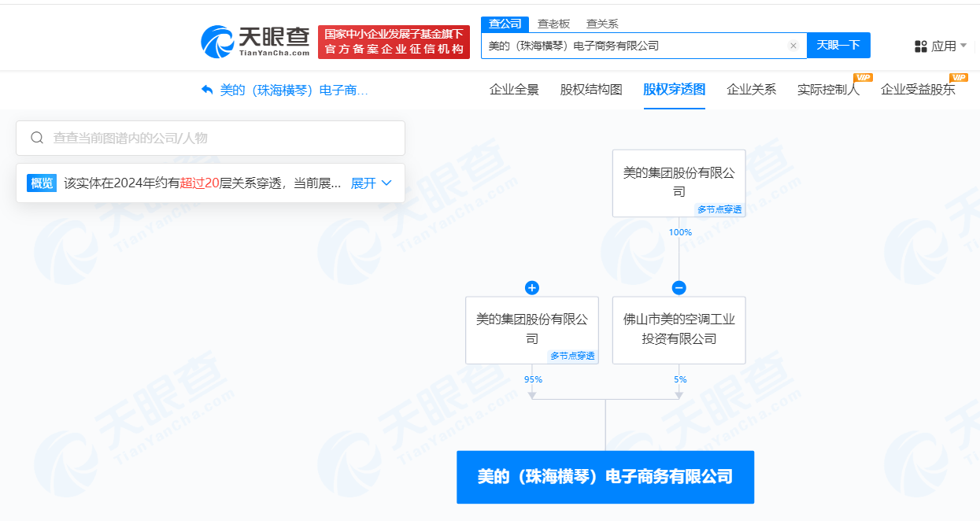Switch to the 股权结构图 tab
Screen dimensions: 980x521
(590, 91)
